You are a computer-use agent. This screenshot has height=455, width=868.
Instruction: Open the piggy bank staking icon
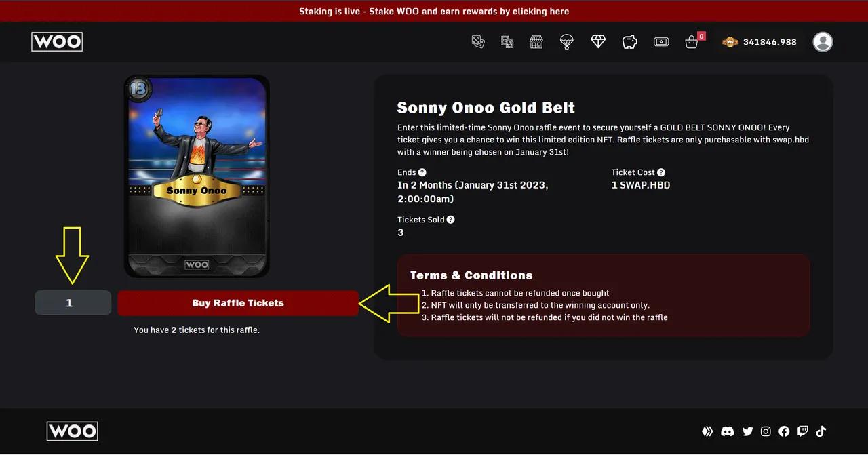[630, 42]
